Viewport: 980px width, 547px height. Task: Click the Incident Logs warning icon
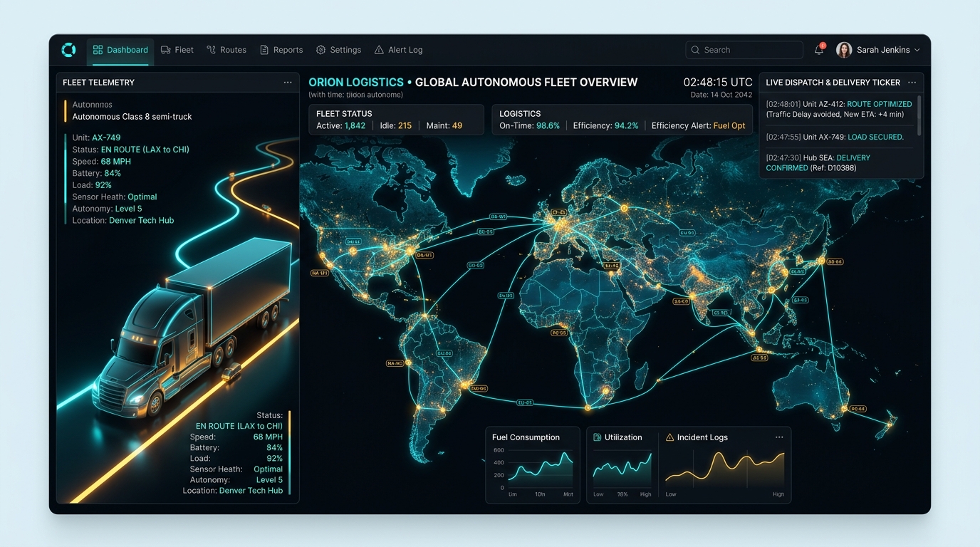pyautogui.click(x=669, y=437)
